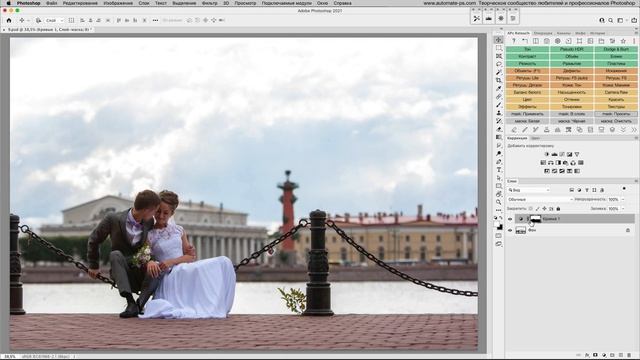Select the Clone Stamp tool in the toolbox
This screenshot has width=640, height=360.
pyautogui.click(x=499, y=113)
